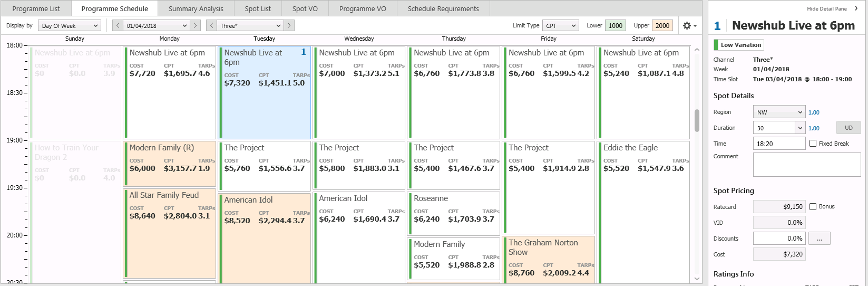Select Saturday Newshub Live at 6pm
This screenshot has width=868, height=286.
pyautogui.click(x=643, y=92)
